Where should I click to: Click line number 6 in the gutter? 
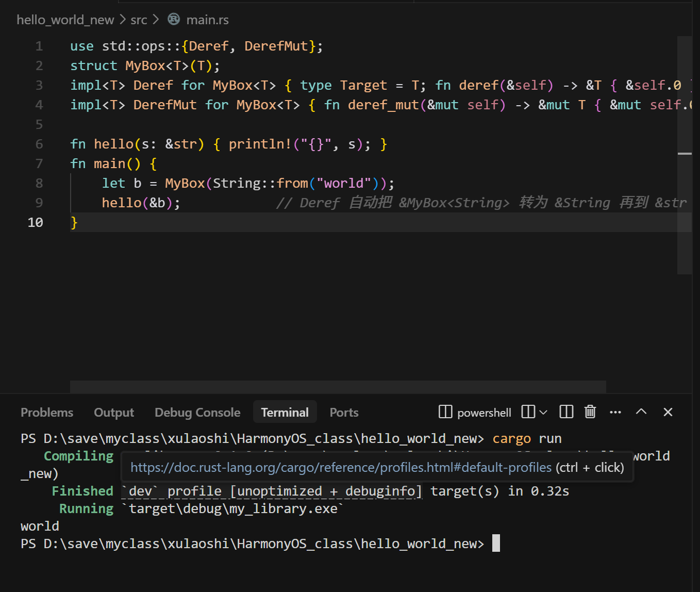pyautogui.click(x=39, y=144)
